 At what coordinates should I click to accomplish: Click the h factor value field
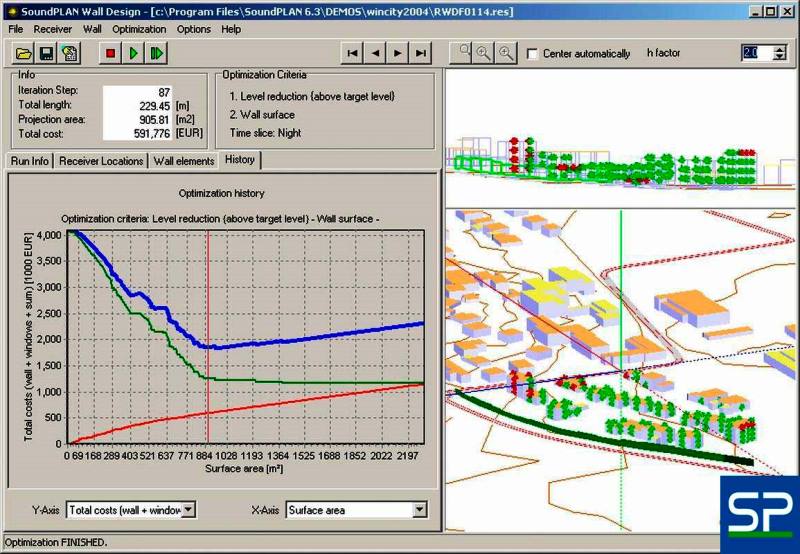tap(757, 53)
